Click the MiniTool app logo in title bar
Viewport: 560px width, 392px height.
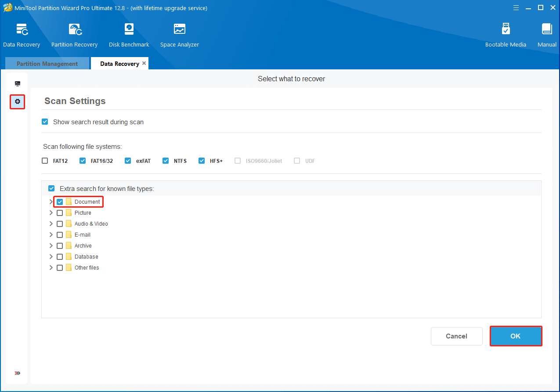pos(7,8)
